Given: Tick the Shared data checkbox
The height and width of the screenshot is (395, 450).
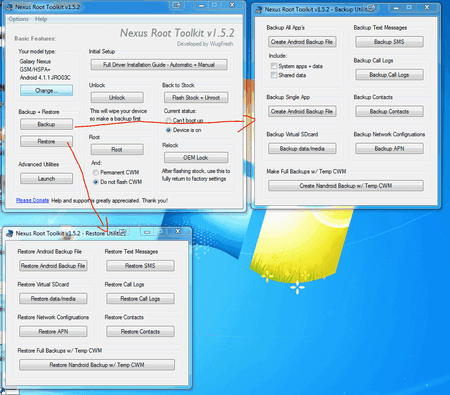Looking at the screenshot, I should tap(274, 75).
